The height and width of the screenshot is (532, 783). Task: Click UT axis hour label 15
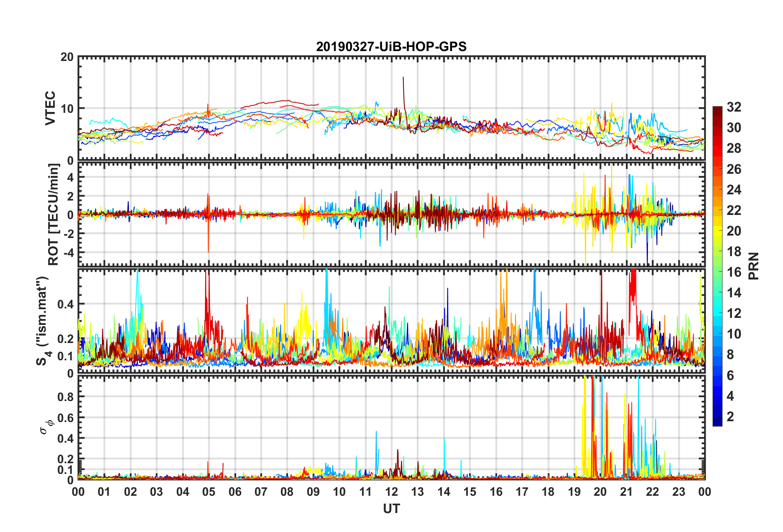coord(470,492)
